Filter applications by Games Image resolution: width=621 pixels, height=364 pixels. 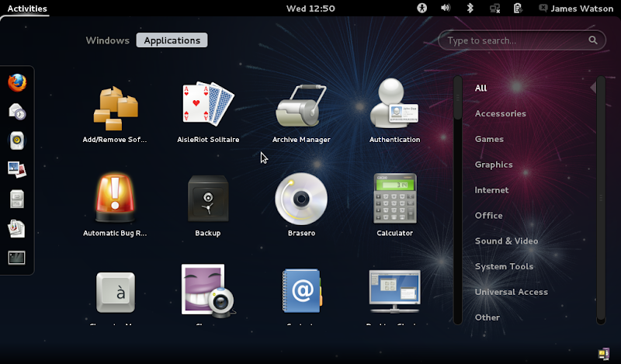(x=489, y=139)
